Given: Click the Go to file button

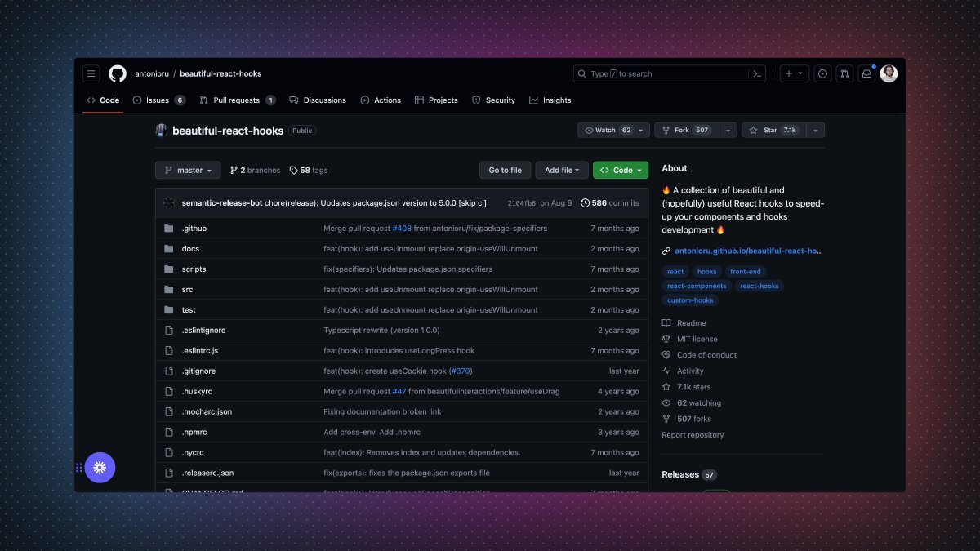Looking at the screenshot, I should [505, 170].
